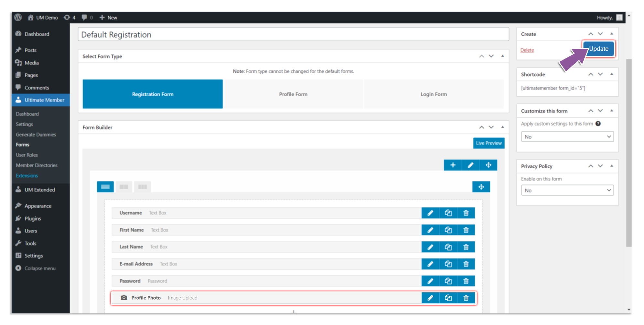
Task: Duplicate the Last Name field
Action: pos(448,247)
